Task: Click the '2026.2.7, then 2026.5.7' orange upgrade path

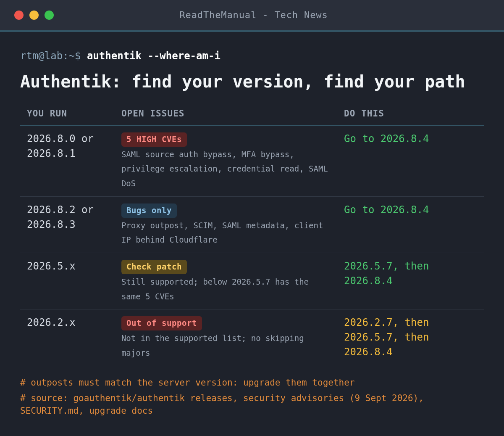Action: [x=386, y=337]
